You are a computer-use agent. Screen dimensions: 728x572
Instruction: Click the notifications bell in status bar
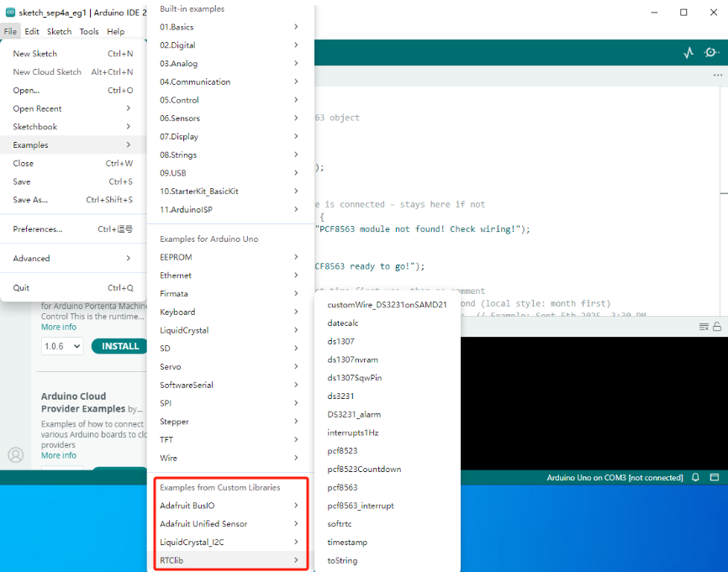pos(695,478)
